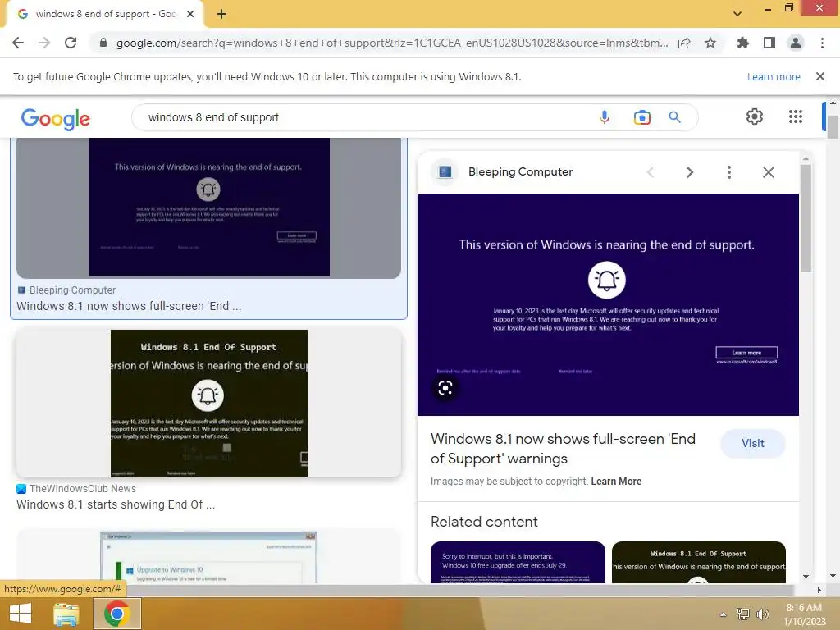Open the 'Upgrade to Windows 10' result thumbnail
Viewport: 840px width, 630px height.
[x=209, y=557]
